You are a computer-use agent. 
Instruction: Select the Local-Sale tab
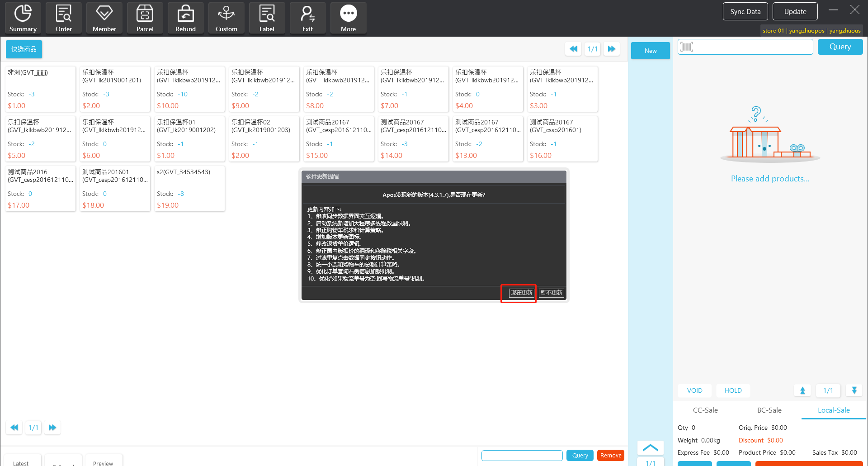point(833,410)
